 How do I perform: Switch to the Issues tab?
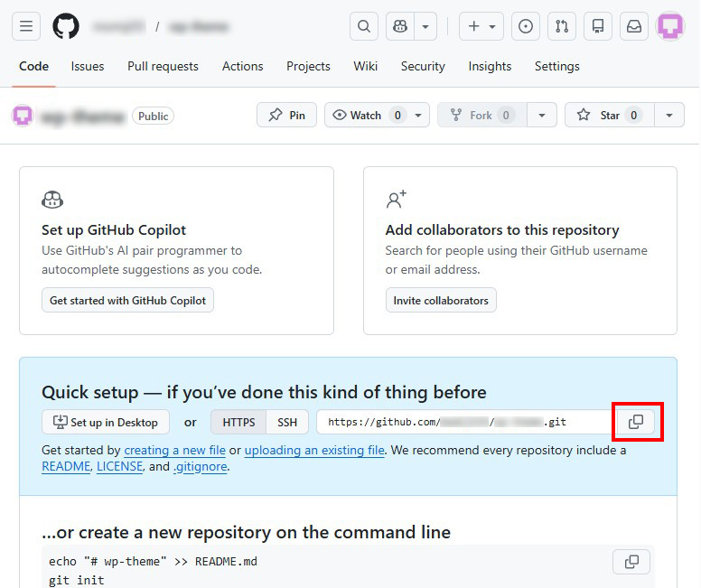pos(88,66)
